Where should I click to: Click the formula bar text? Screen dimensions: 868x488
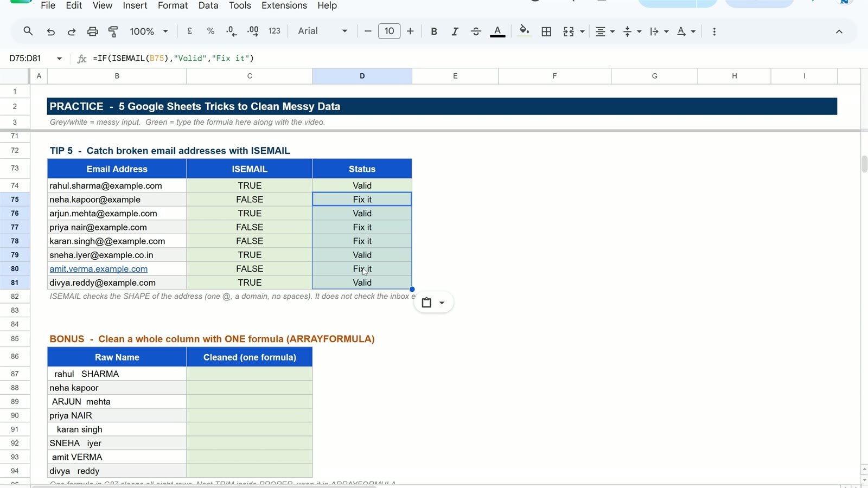[x=173, y=58]
